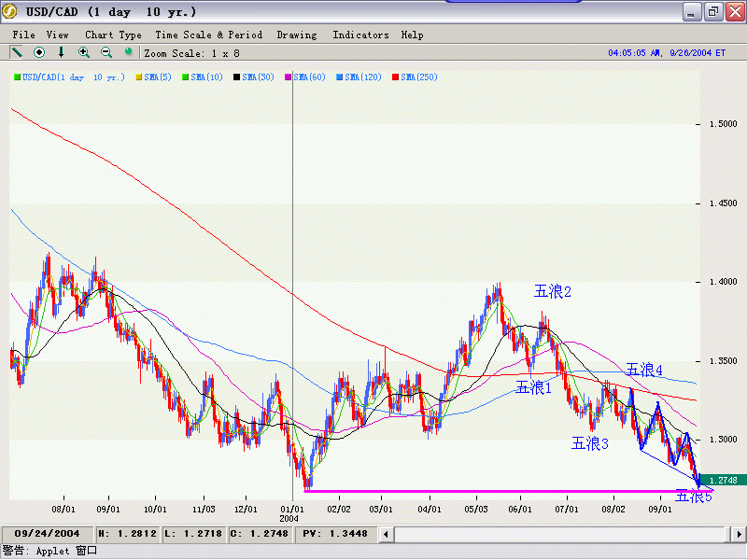Click the green ball refresh icon
747x560 pixels.
pyautogui.click(x=129, y=52)
